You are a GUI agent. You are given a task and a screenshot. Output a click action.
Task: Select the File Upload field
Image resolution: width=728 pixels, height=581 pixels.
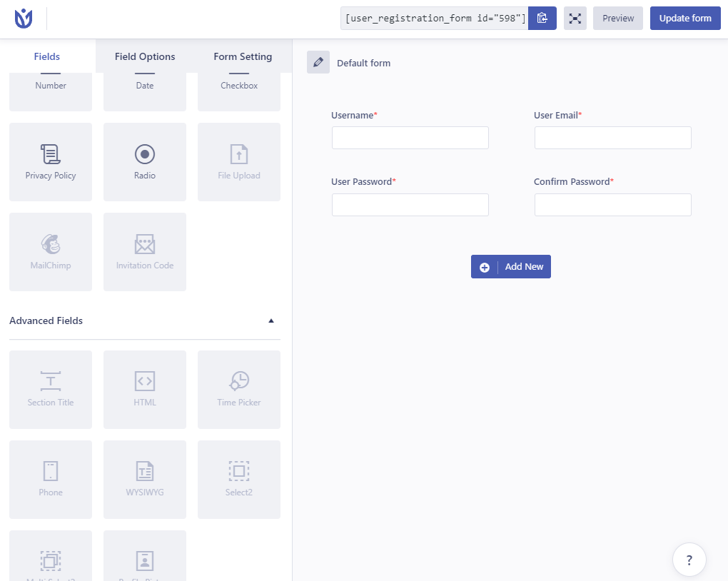point(239,161)
